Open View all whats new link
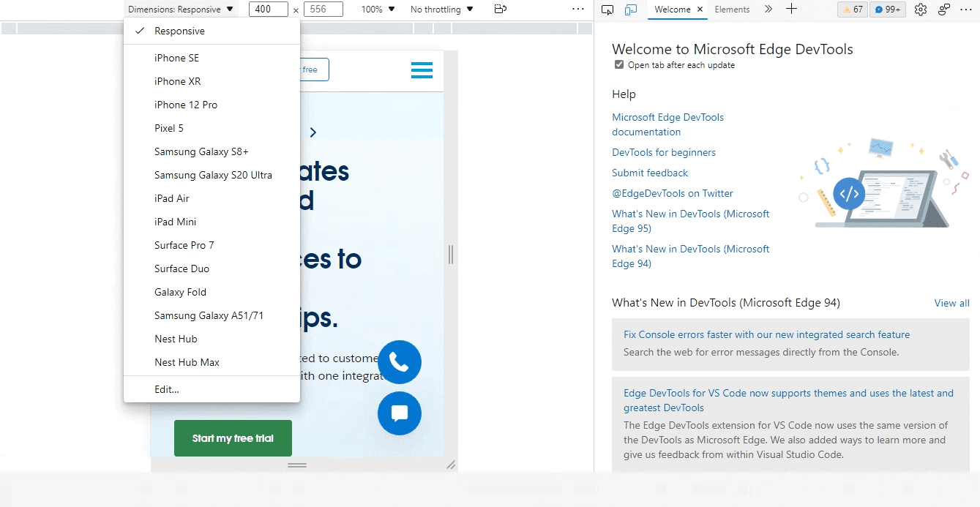 click(x=951, y=302)
